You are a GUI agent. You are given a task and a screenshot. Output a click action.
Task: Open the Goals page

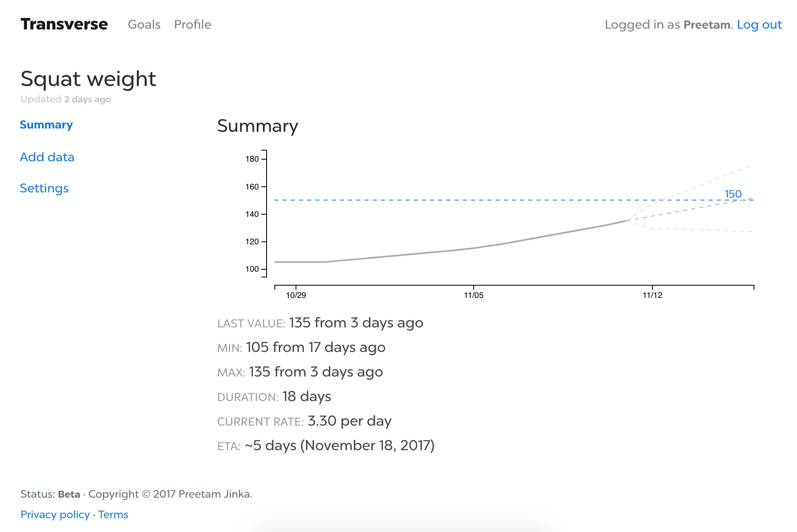[x=144, y=25]
